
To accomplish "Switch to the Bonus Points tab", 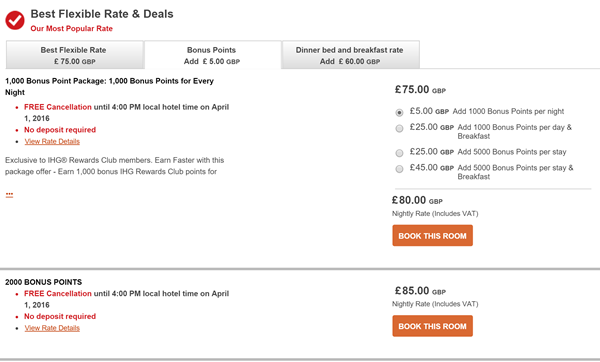I will tap(212, 55).
